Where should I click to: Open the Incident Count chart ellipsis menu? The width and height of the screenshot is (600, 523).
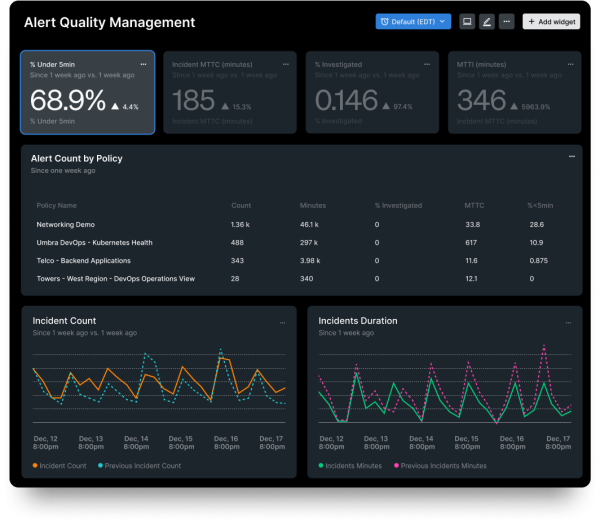click(x=283, y=322)
